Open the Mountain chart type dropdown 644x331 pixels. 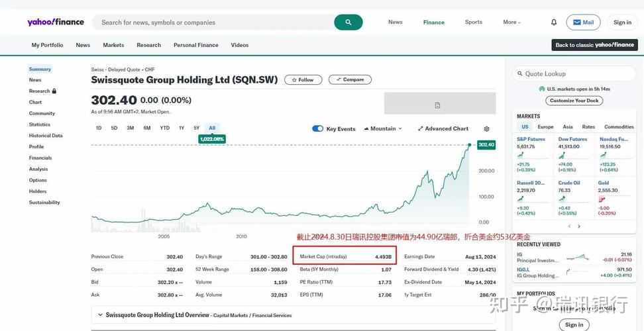coord(383,129)
